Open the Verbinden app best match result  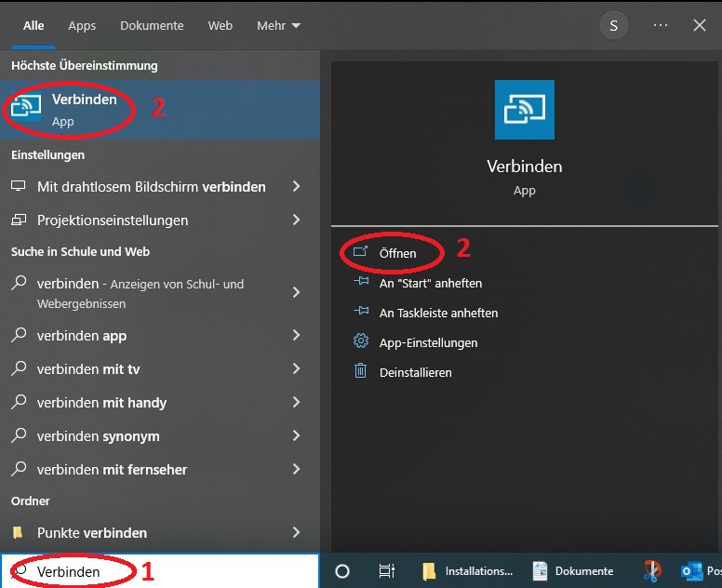pos(160,110)
